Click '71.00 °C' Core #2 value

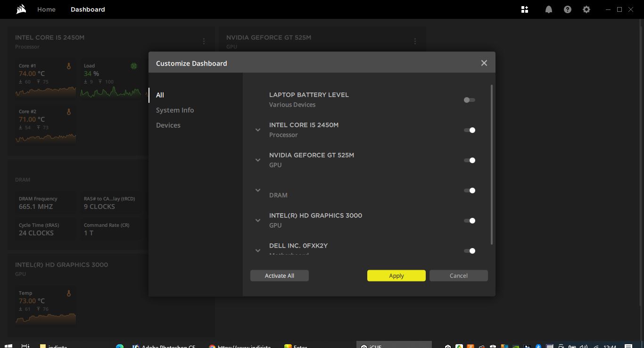click(x=32, y=119)
